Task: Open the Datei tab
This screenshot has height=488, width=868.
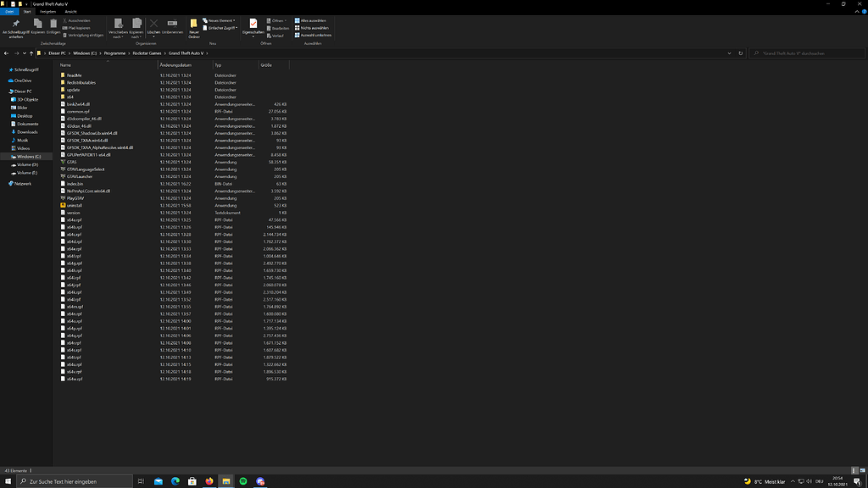Action: tap(9, 12)
